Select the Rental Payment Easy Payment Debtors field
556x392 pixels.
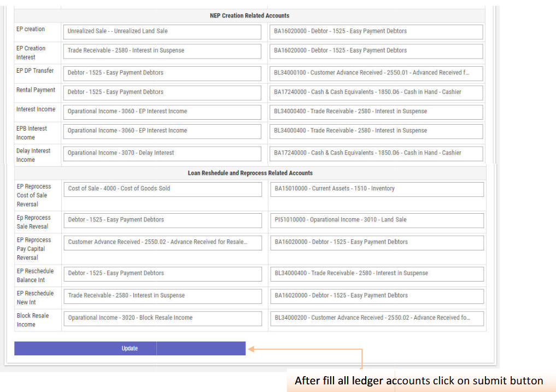(162, 92)
